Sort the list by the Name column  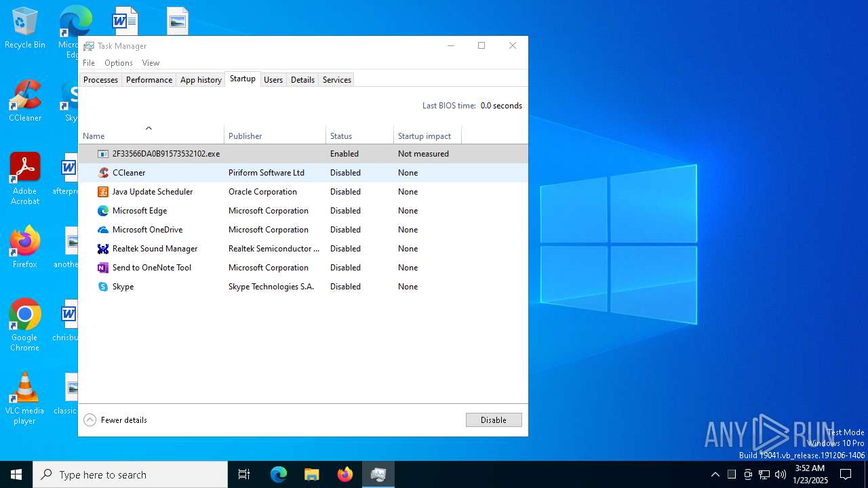click(x=151, y=136)
